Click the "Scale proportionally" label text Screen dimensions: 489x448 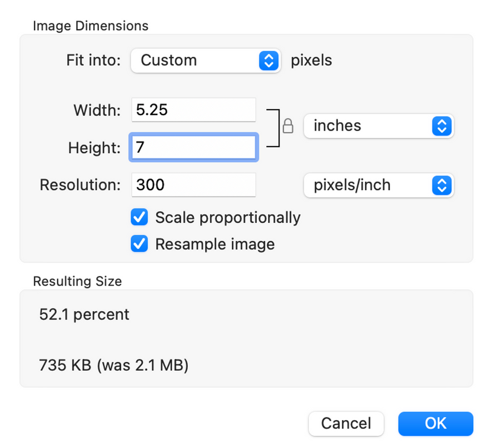[x=228, y=217]
